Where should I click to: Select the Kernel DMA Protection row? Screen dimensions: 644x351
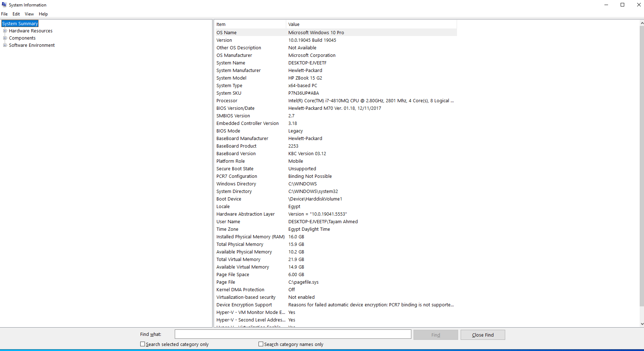point(335,289)
